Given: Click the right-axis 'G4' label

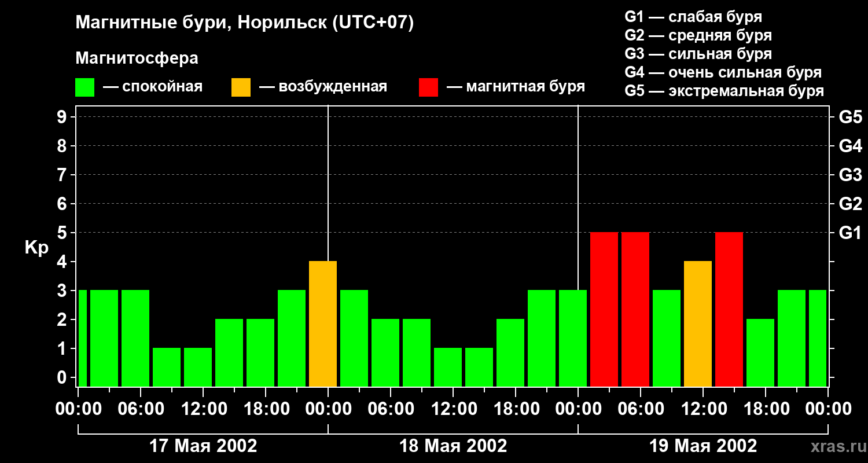Looking at the screenshot, I should click(851, 146).
